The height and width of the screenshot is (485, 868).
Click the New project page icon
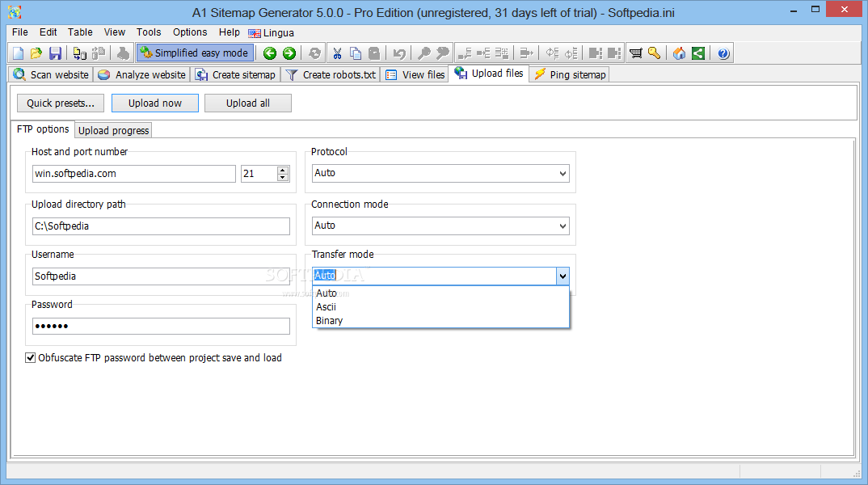pyautogui.click(x=19, y=53)
